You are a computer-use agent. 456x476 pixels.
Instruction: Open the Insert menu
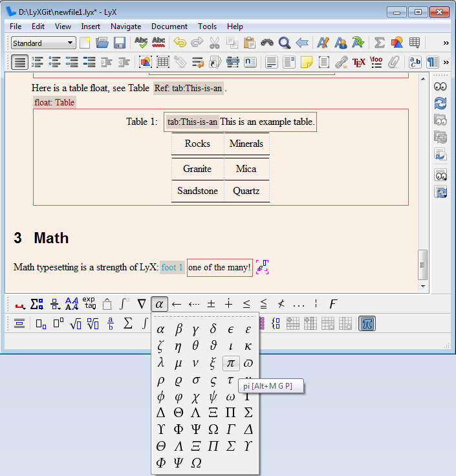(91, 27)
